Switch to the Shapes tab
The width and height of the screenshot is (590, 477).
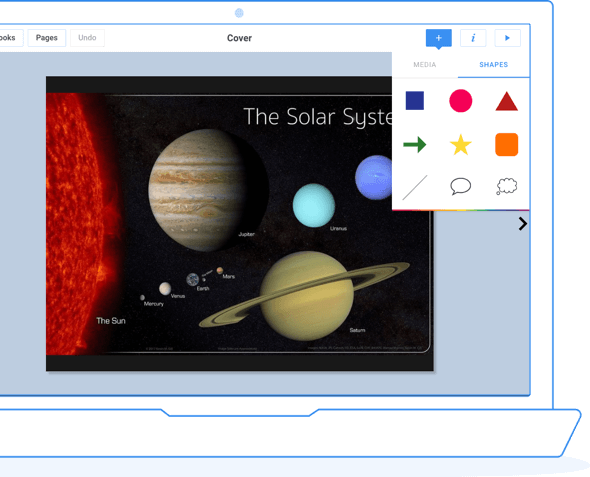coord(493,65)
